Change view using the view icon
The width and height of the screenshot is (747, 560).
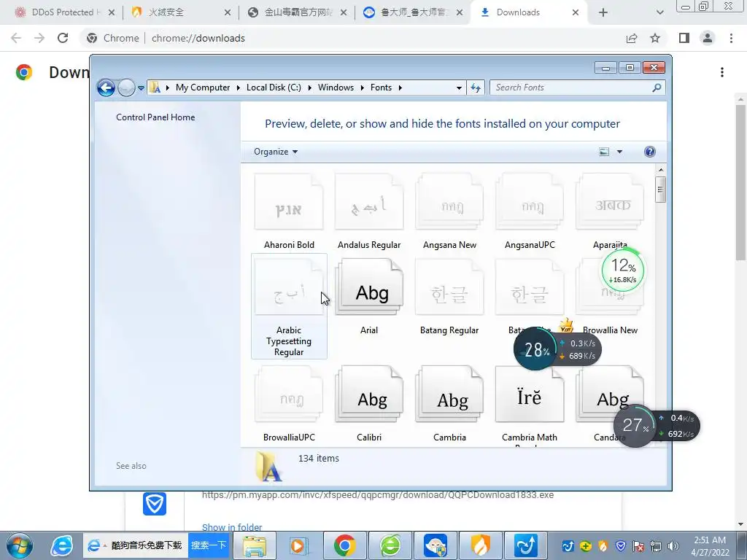(604, 152)
